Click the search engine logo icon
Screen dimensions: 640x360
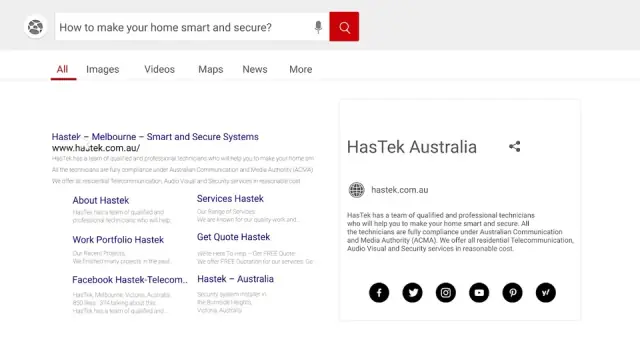tap(36, 27)
